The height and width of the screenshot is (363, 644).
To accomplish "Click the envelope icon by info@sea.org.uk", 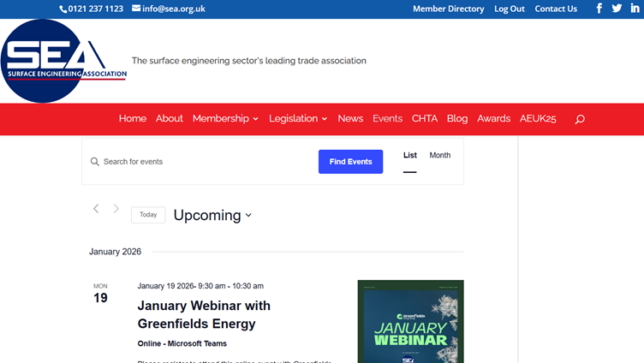I will coord(136,9).
